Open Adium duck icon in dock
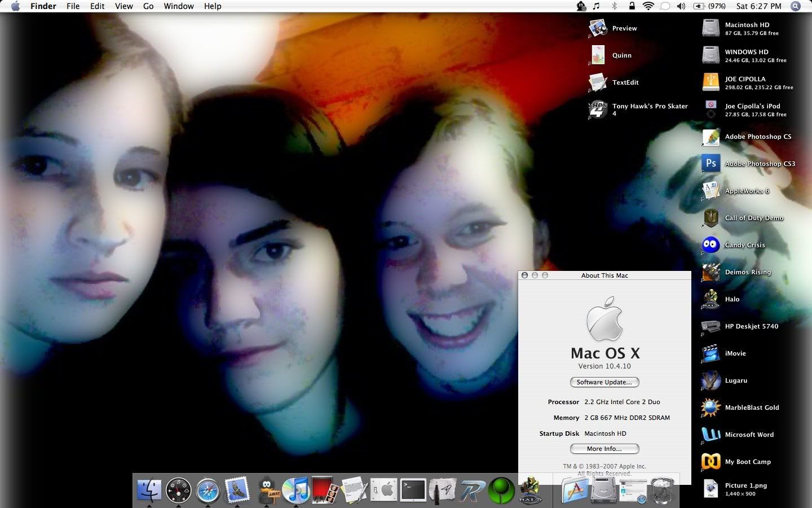Screen dimensions: 812x508 (268, 490)
